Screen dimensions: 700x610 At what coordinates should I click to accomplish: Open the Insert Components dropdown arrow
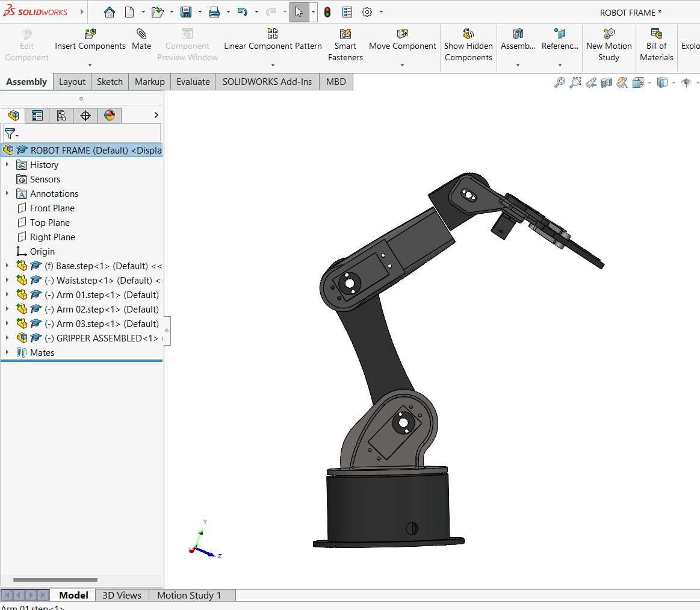tap(90, 65)
